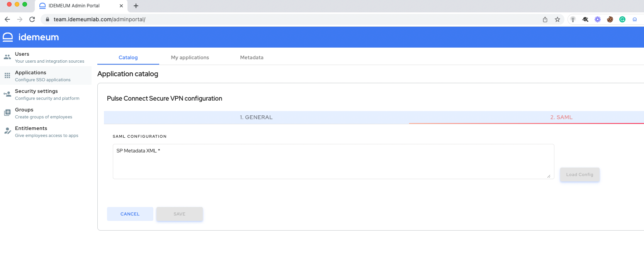Open the Grammarly extension icon

pyautogui.click(x=622, y=19)
